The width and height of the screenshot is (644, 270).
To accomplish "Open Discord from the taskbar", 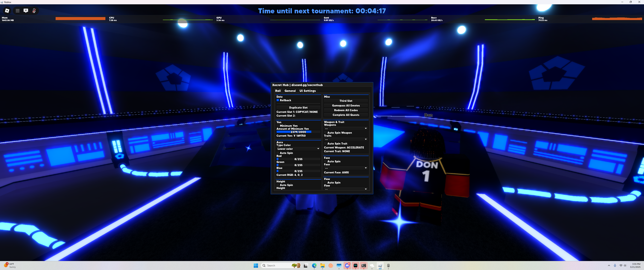I will [x=347, y=265].
